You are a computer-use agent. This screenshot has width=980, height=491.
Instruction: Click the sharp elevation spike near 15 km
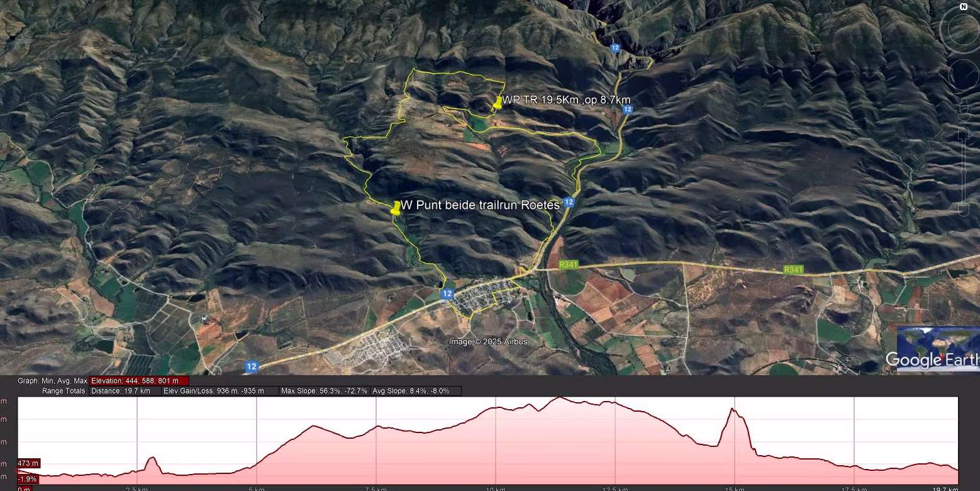click(x=732, y=410)
